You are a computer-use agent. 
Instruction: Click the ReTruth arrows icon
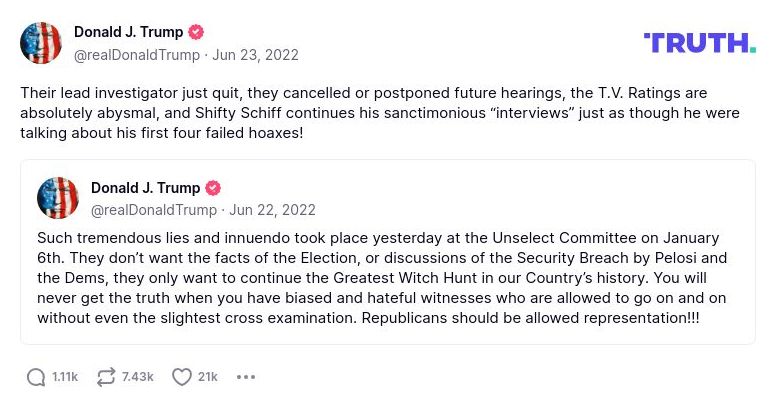click(x=106, y=377)
